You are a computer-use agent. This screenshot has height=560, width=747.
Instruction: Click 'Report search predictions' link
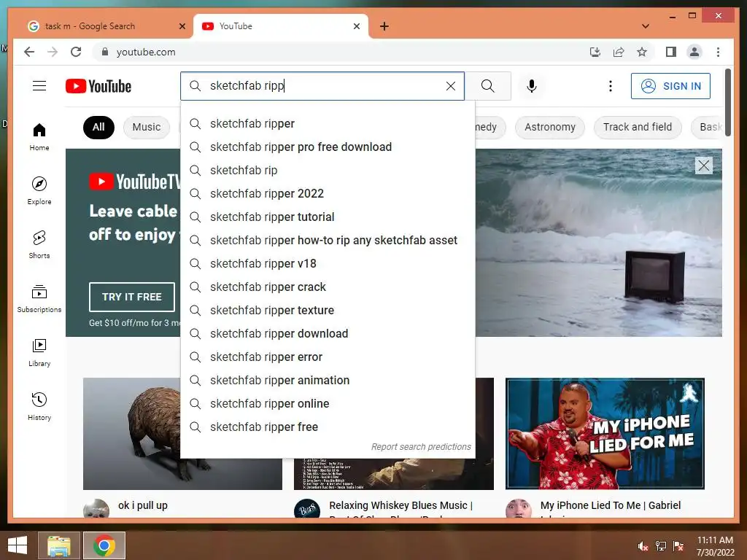pos(421,447)
